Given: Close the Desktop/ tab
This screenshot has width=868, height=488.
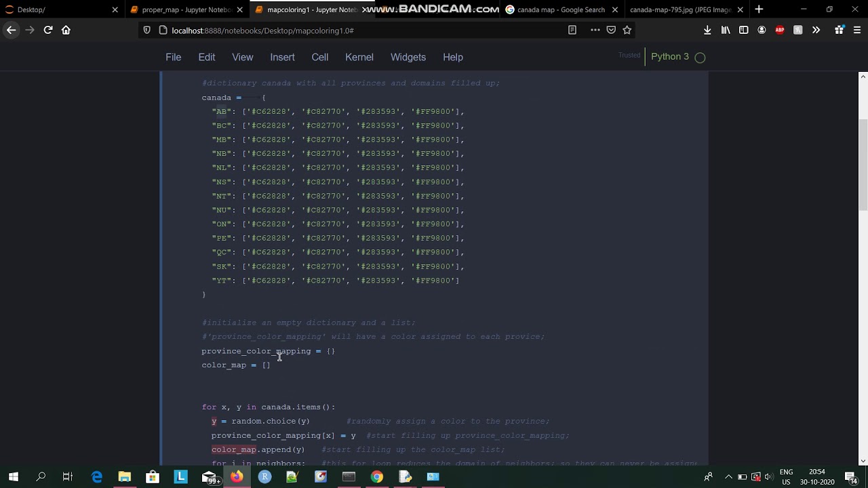Looking at the screenshot, I should point(115,9).
